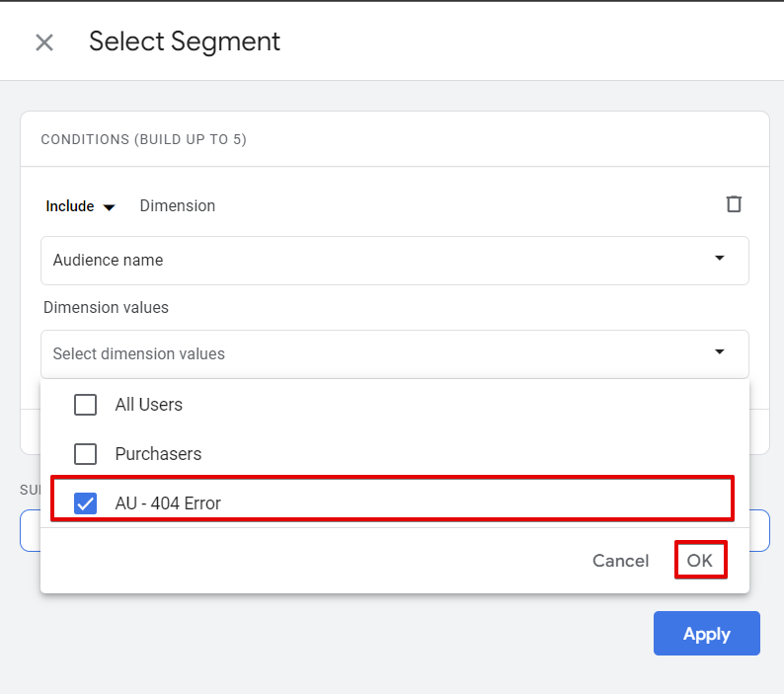This screenshot has height=694, width=784.
Task: Click the Audience name dropdown arrow
Action: pyautogui.click(x=719, y=259)
